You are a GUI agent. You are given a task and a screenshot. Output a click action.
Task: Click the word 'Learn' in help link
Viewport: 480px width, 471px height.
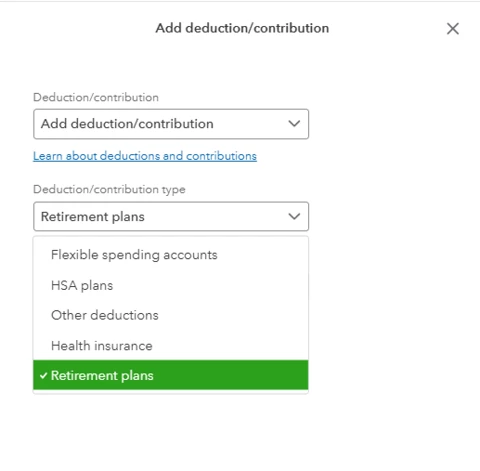(x=48, y=156)
